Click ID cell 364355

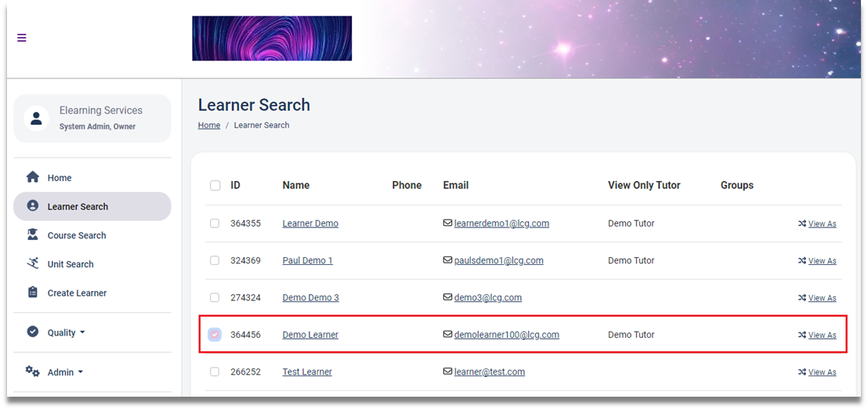245,223
